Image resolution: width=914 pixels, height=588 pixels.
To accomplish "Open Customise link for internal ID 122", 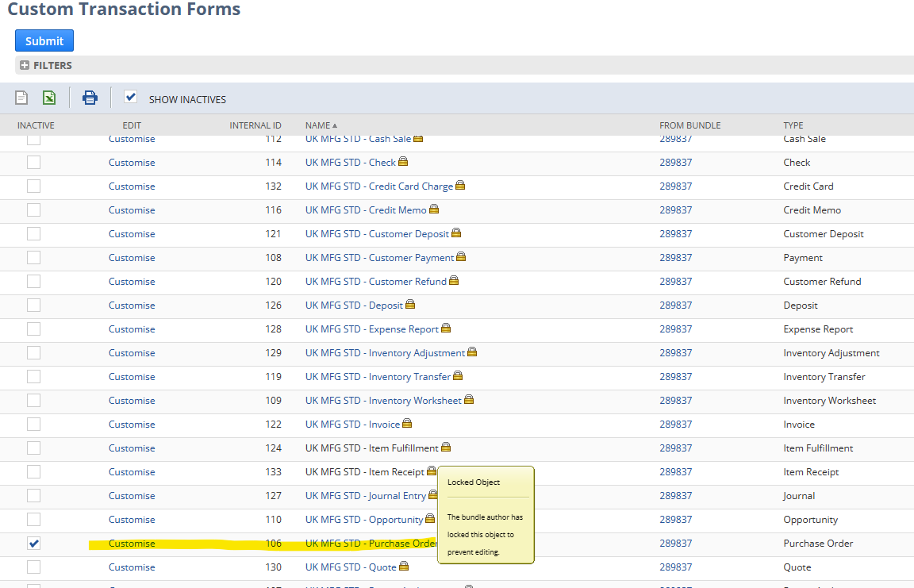I will point(132,425).
